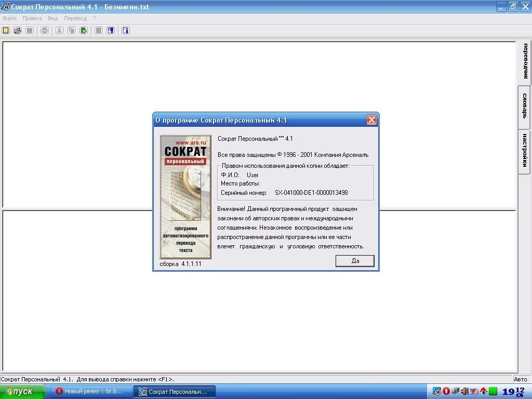Click the system tray clock
This screenshot has height=399, width=532.
(513, 392)
